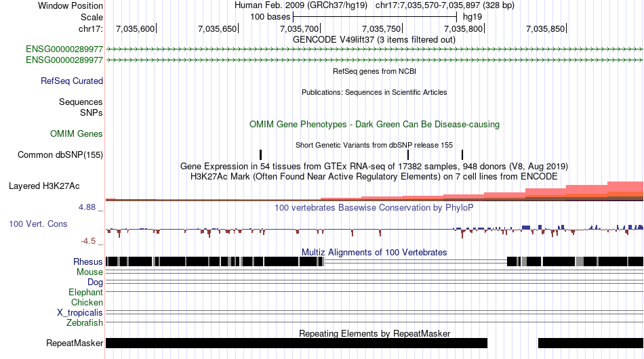Click the chr17: ruler label
644x359 pixels.
91,28
